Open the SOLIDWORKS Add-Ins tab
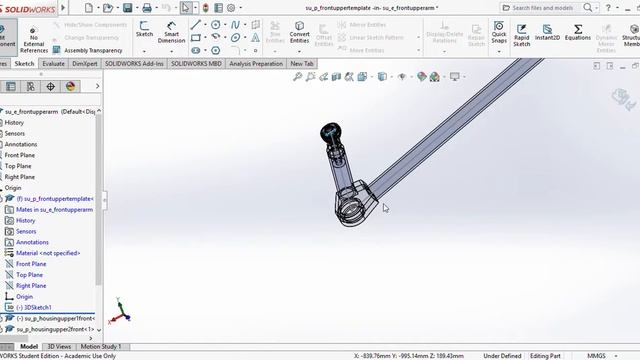The image size is (640, 360). [x=134, y=63]
